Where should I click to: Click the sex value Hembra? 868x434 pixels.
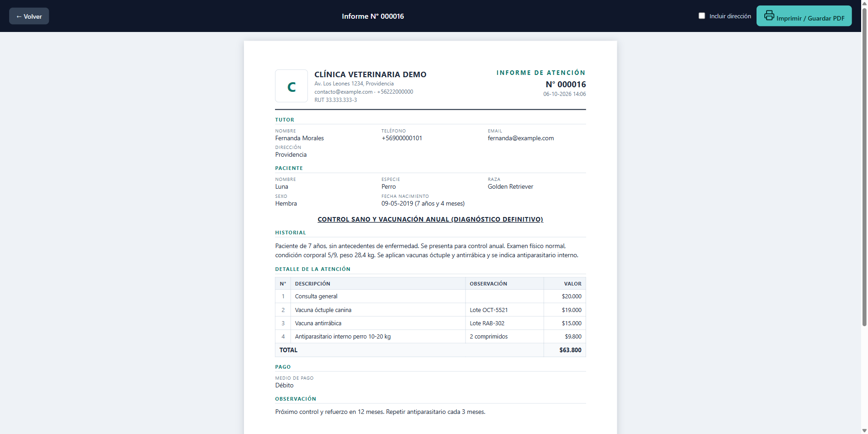[x=286, y=204]
